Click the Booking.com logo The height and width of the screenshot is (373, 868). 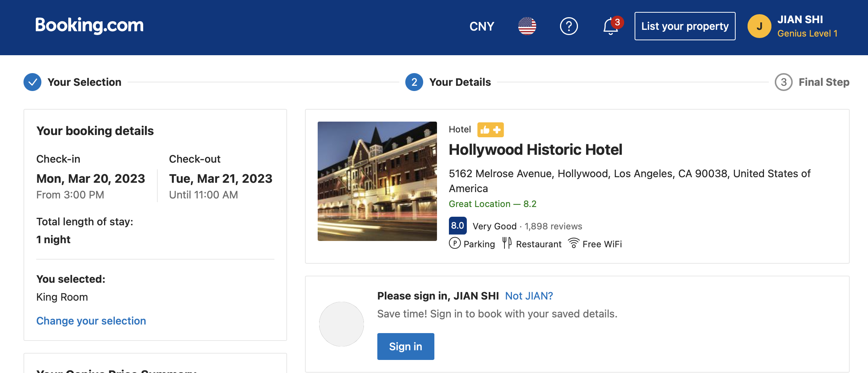coord(89,26)
